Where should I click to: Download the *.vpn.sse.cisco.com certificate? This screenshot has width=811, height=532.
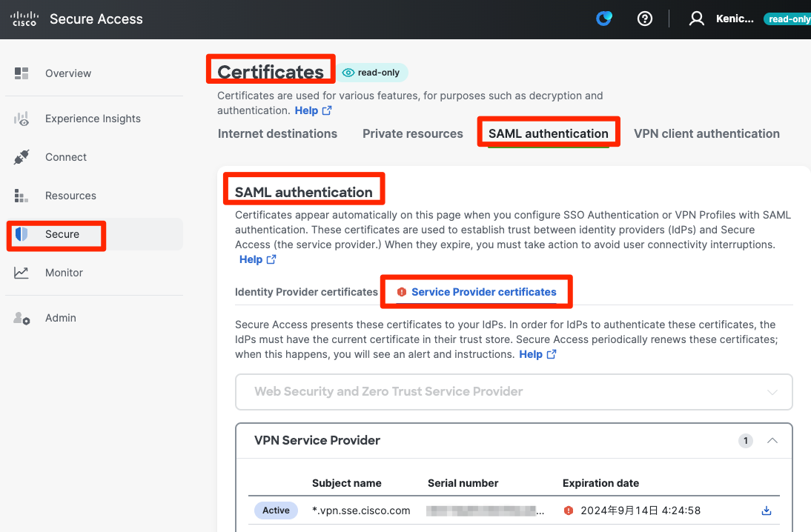[767, 511]
